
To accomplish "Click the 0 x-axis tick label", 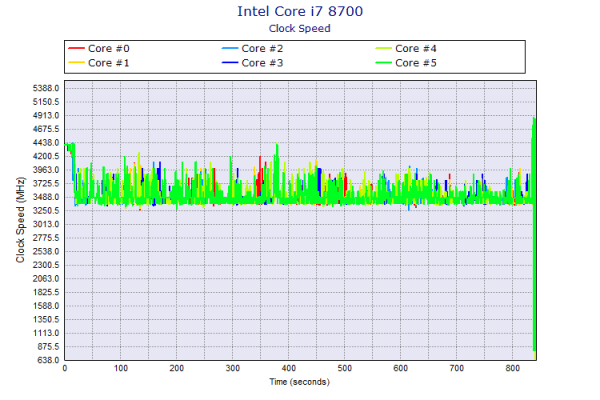I will 65,368.
